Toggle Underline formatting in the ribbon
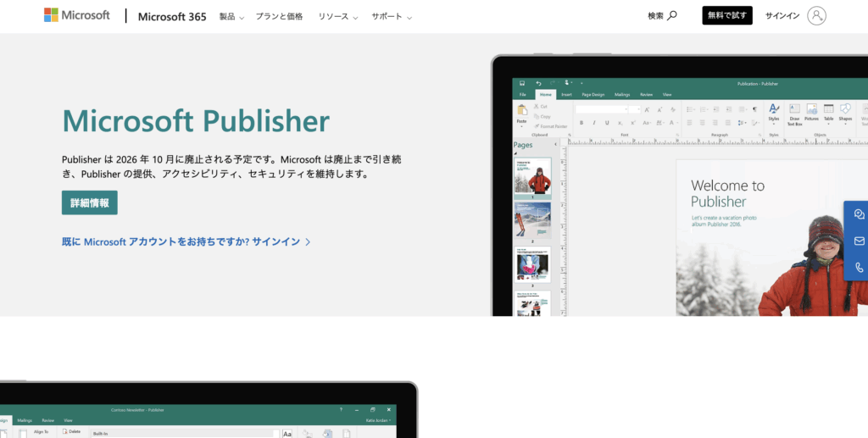 pos(607,123)
